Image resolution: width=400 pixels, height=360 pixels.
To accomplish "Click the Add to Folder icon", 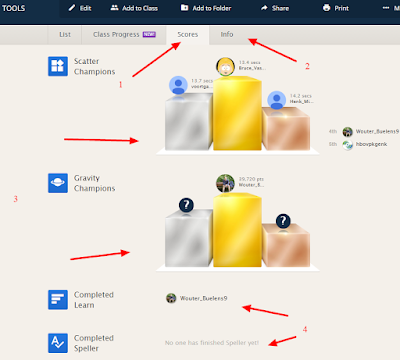I will click(x=184, y=8).
